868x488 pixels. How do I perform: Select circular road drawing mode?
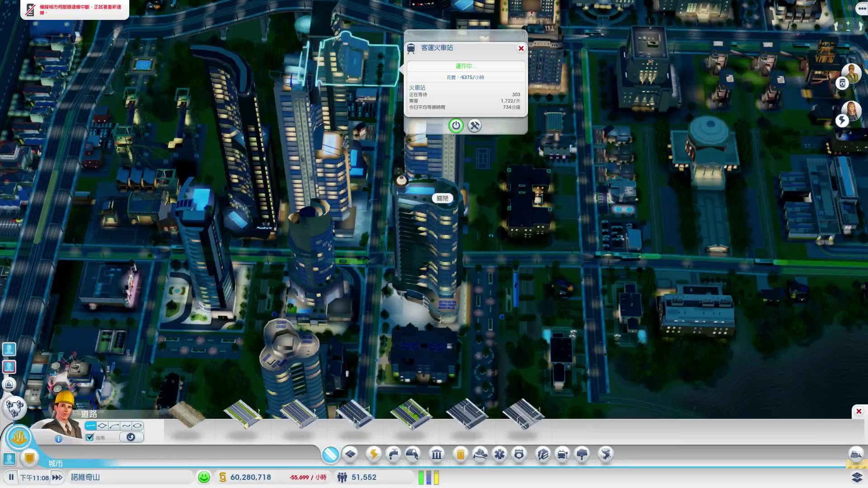tap(137, 426)
